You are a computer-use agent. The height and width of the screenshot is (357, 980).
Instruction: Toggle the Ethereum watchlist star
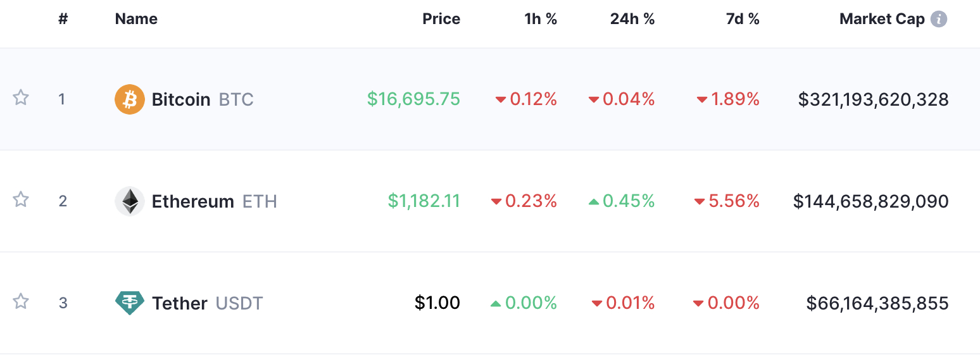tap(21, 200)
